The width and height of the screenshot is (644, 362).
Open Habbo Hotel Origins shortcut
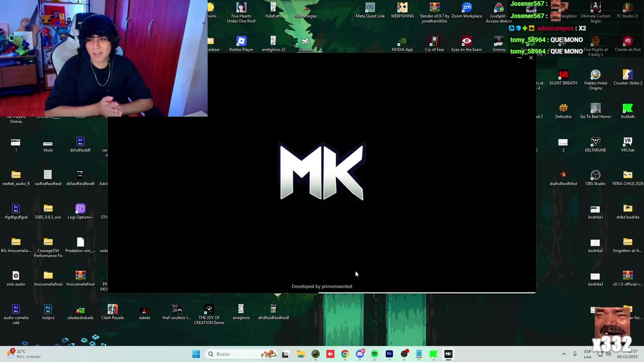[595, 80]
